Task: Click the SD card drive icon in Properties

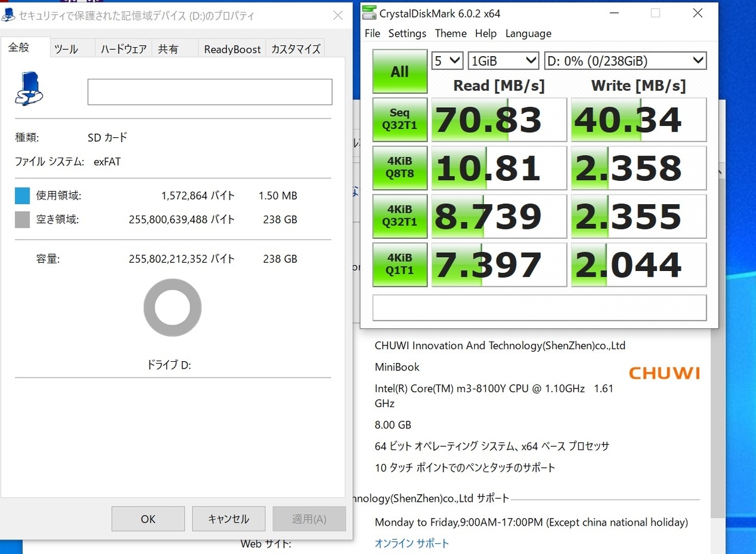Action: [29, 89]
